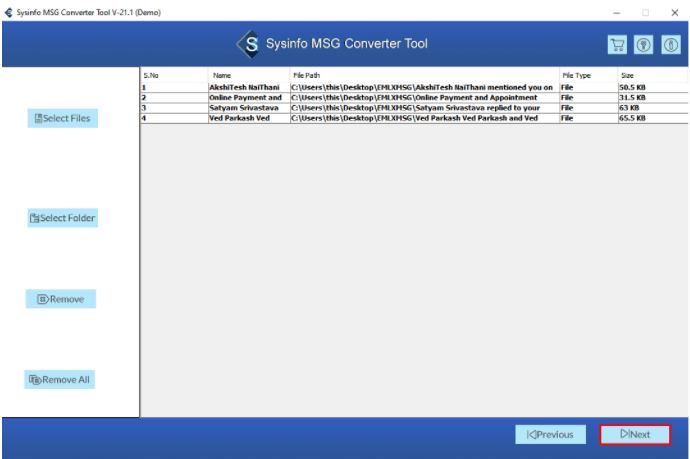The width and height of the screenshot is (690, 459).
Task: Click File type cell in AkshiTesh row
Action: tap(588, 88)
